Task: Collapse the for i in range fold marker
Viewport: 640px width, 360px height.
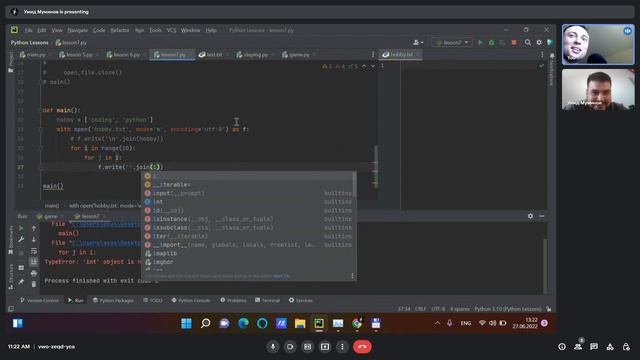Action: coord(40,148)
